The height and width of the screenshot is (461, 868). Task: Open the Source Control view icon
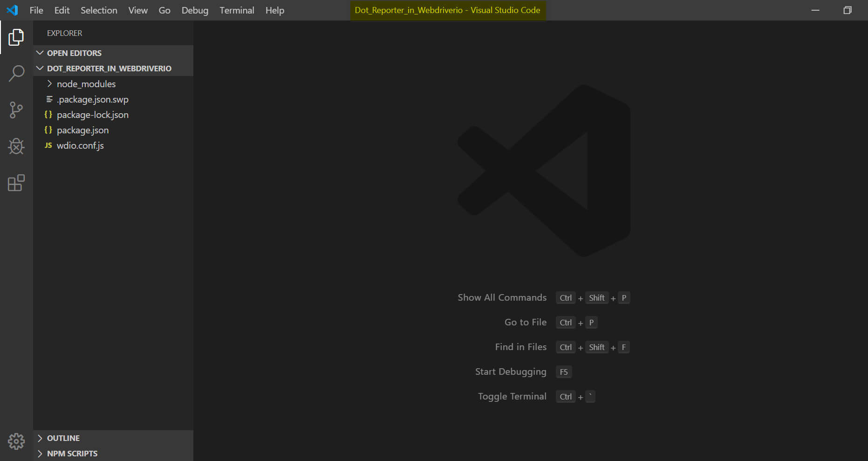point(16,110)
